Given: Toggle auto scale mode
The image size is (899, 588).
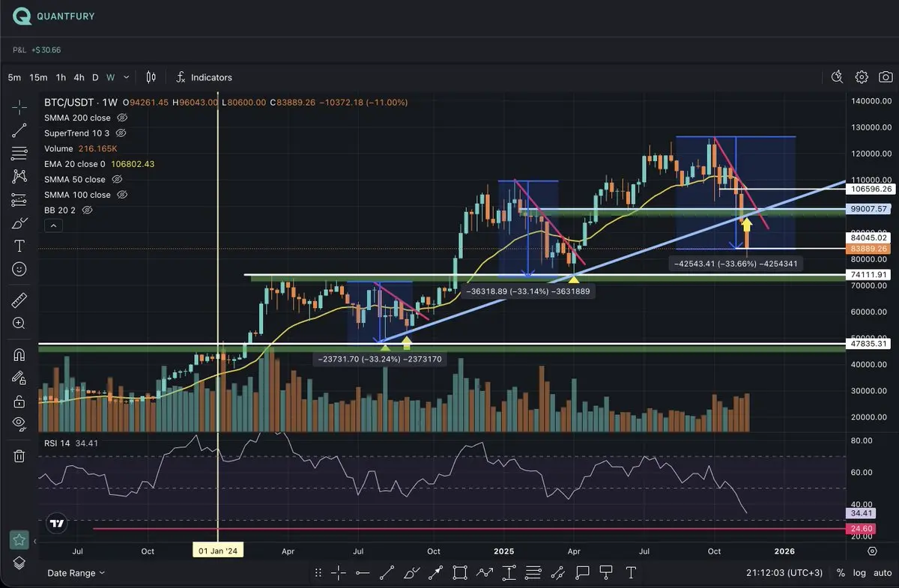Looking at the screenshot, I should [x=881, y=573].
